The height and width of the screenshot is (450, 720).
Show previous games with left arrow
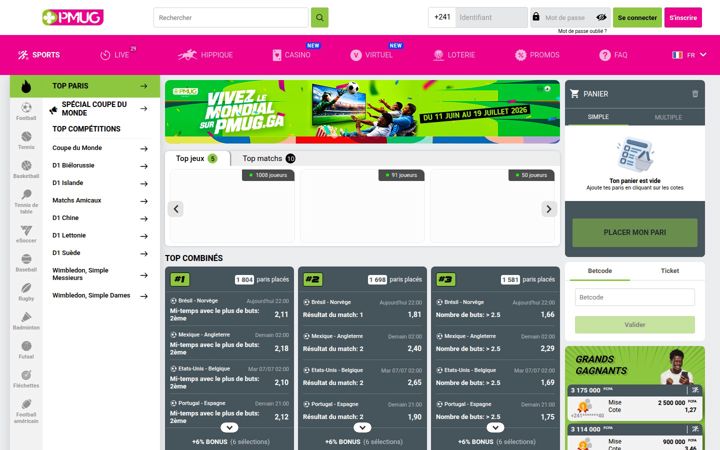(x=176, y=209)
